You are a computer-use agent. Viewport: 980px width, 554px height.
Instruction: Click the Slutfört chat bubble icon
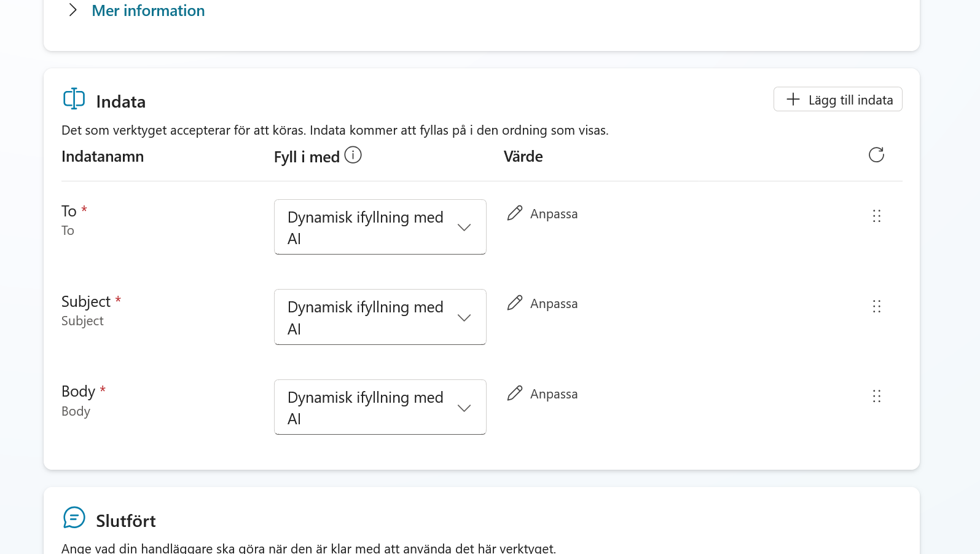pos(74,518)
